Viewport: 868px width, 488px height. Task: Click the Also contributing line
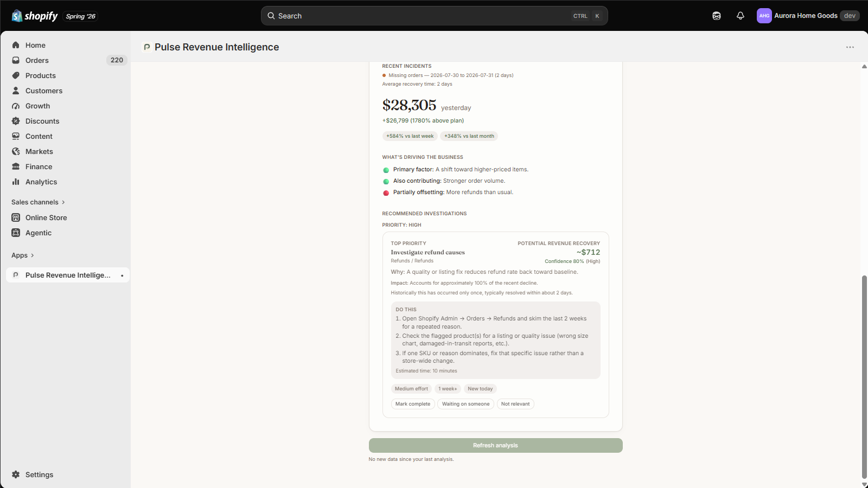[x=444, y=181]
